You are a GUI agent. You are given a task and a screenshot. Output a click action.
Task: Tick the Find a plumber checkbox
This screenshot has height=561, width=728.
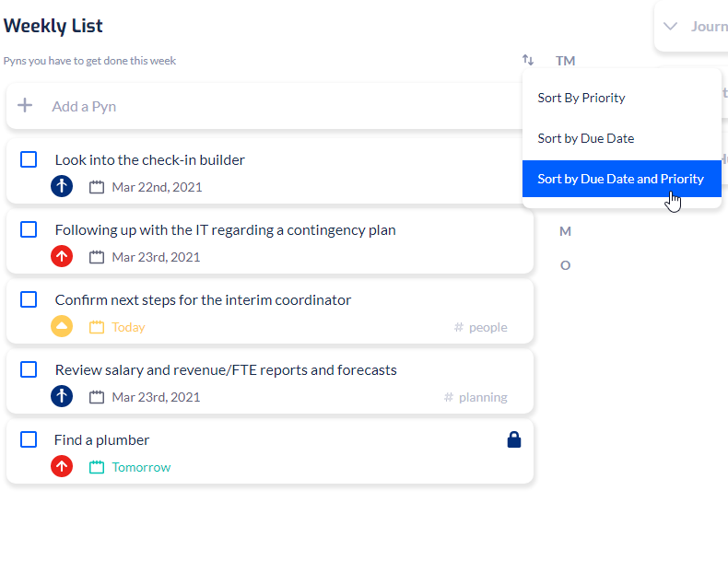29,439
